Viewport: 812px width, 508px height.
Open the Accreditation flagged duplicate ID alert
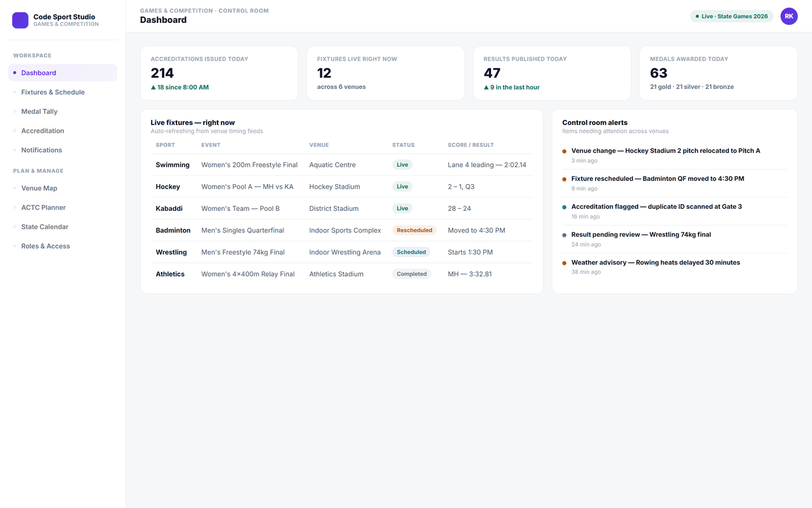point(674,211)
